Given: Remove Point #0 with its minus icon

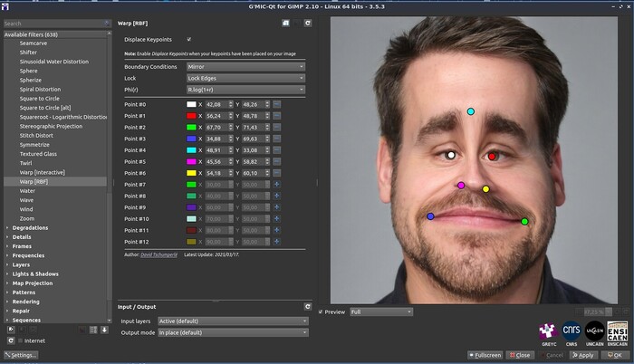Looking at the screenshot, I should pos(276,104).
